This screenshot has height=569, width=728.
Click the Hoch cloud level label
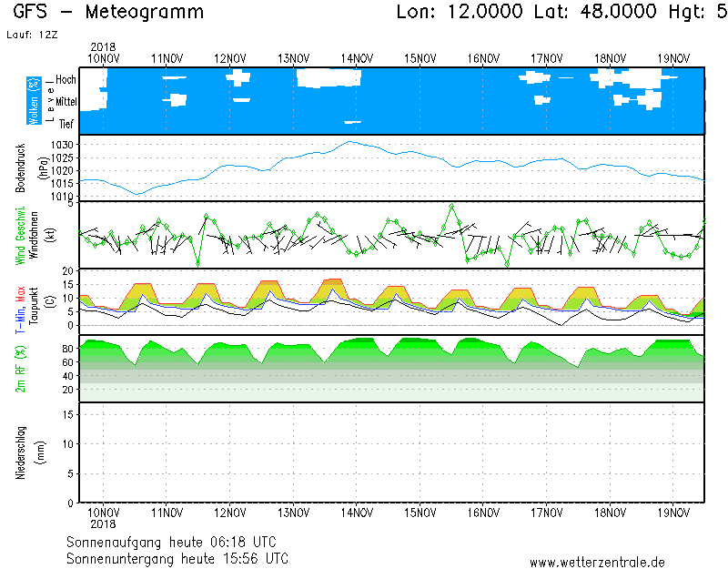(x=66, y=80)
